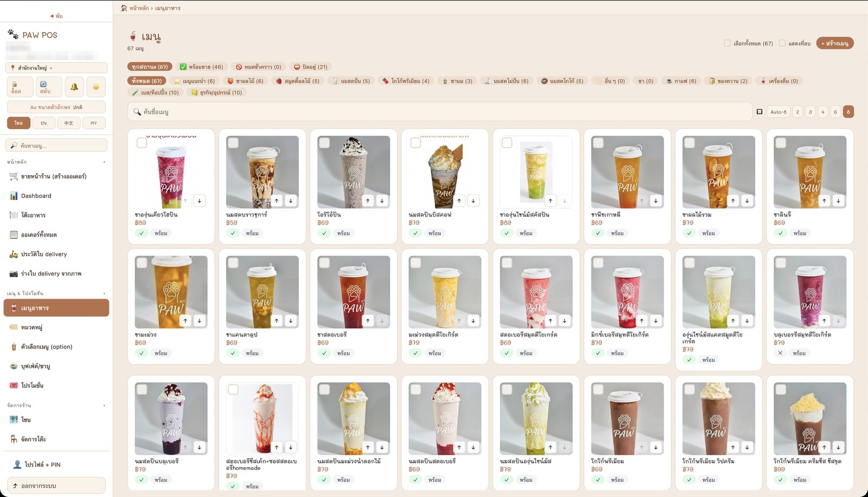The width and height of the screenshot is (868, 497).
Task: Click down arrow on ชาลิ้นจี่ card
Action: 838,201
